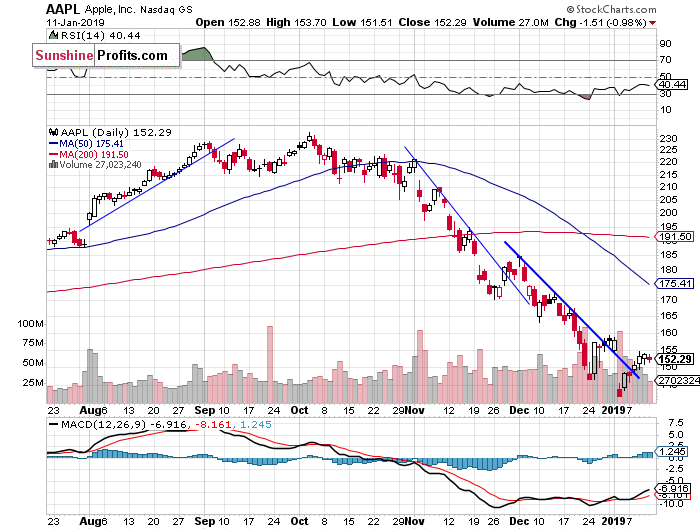700x530 pixels.
Task: Click the 'Chg -1.51 (-0.98%)' value
Action: pos(600,22)
